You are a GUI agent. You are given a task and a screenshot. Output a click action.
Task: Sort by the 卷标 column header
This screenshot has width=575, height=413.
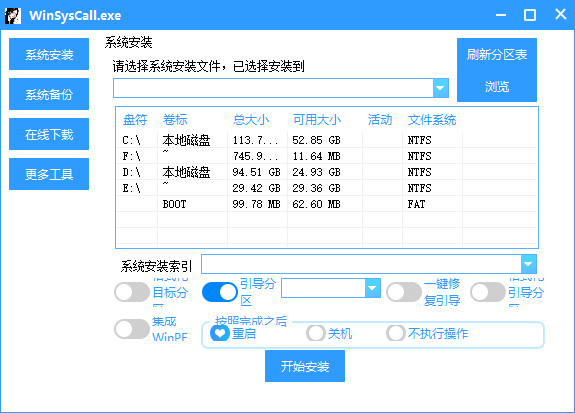click(x=175, y=120)
